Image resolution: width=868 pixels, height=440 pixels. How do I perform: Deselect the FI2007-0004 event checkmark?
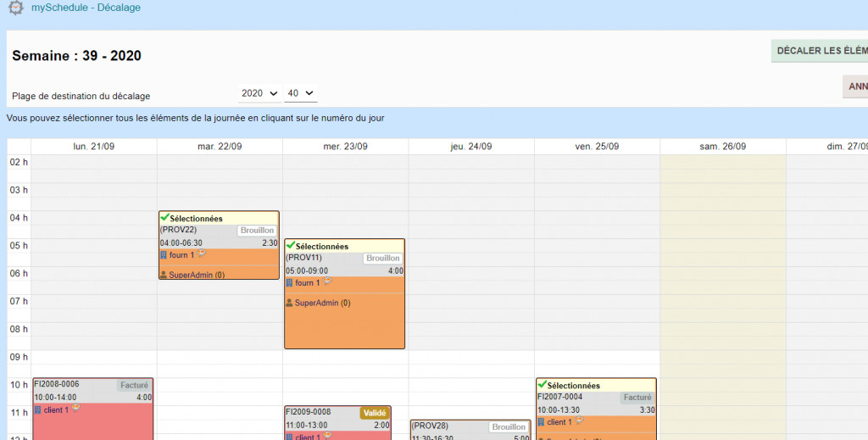[x=542, y=384]
